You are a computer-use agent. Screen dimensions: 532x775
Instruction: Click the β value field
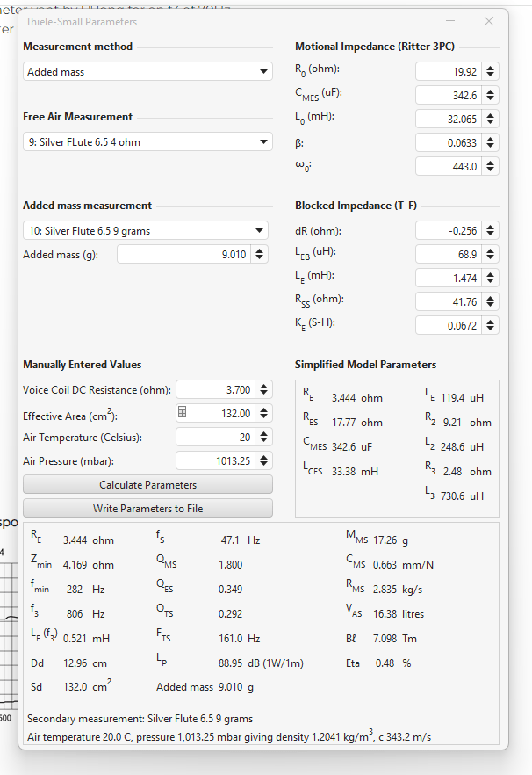point(449,143)
